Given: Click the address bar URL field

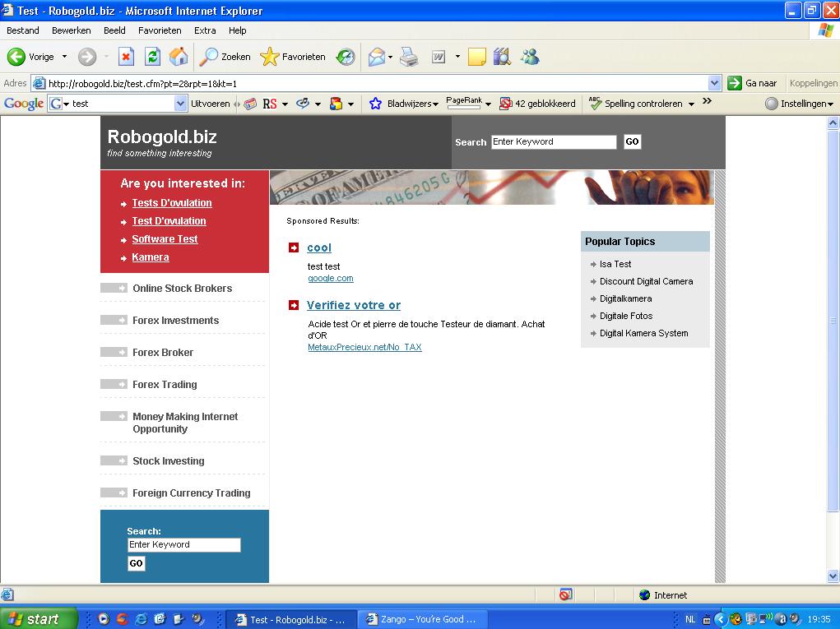Looking at the screenshot, I should tap(377, 83).
